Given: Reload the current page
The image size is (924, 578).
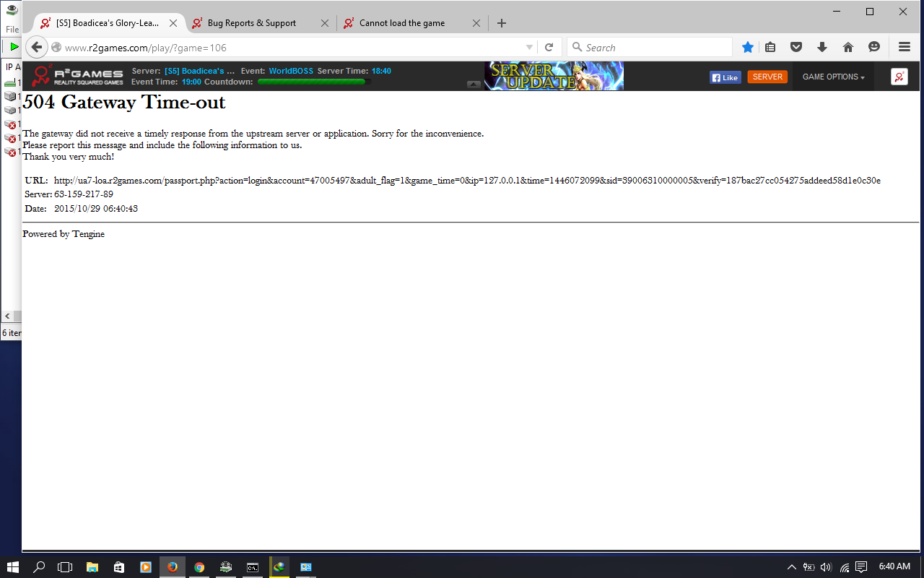Looking at the screenshot, I should [x=549, y=48].
